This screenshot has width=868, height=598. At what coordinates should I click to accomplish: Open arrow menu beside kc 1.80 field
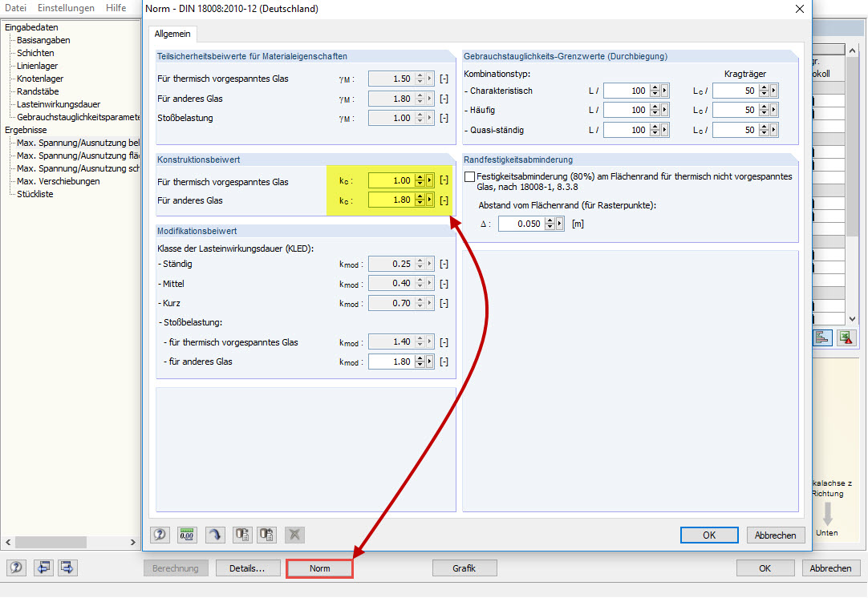tap(429, 200)
